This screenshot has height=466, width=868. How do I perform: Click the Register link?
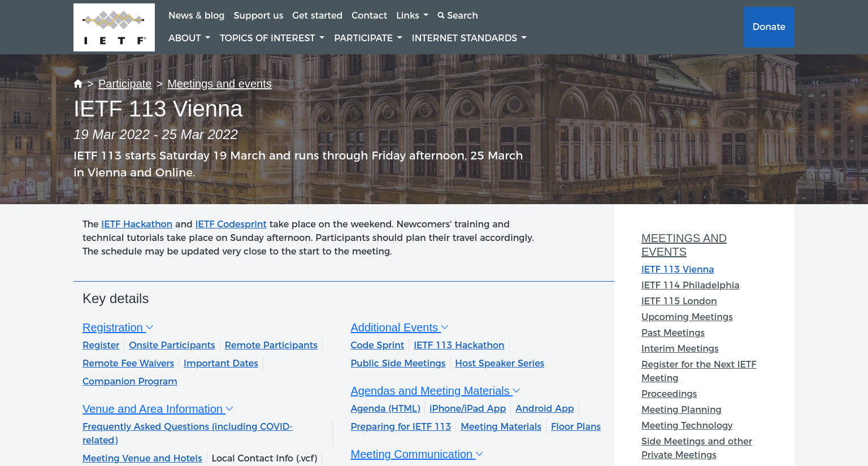pyautogui.click(x=101, y=345)
